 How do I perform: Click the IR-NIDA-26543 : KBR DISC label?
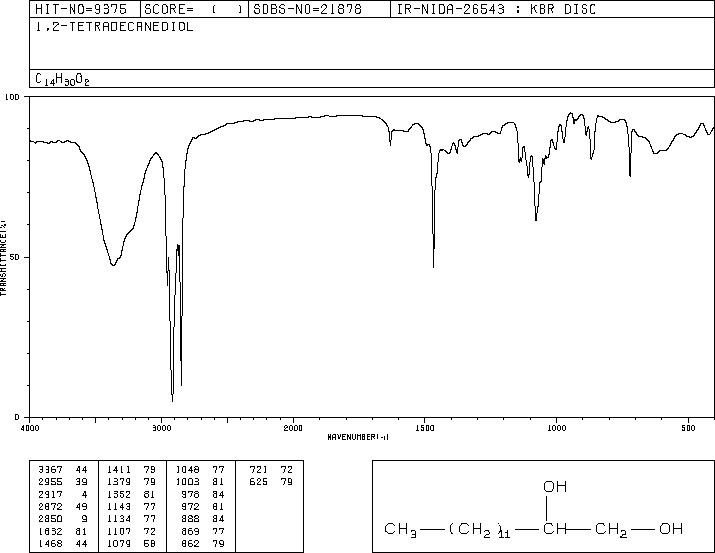tap(496, 9)
